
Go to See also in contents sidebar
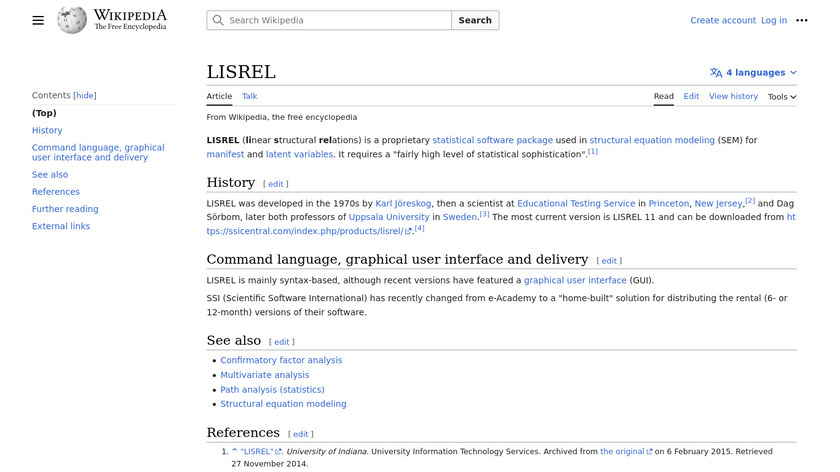coord(50,175)
